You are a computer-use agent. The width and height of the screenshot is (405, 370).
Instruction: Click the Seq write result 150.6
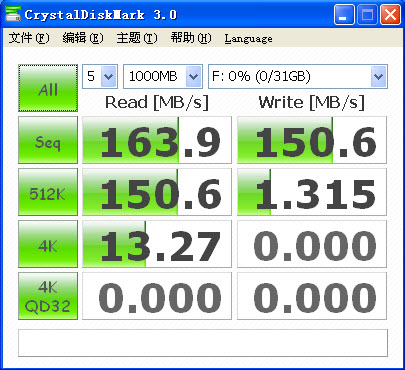coord(312,140)
